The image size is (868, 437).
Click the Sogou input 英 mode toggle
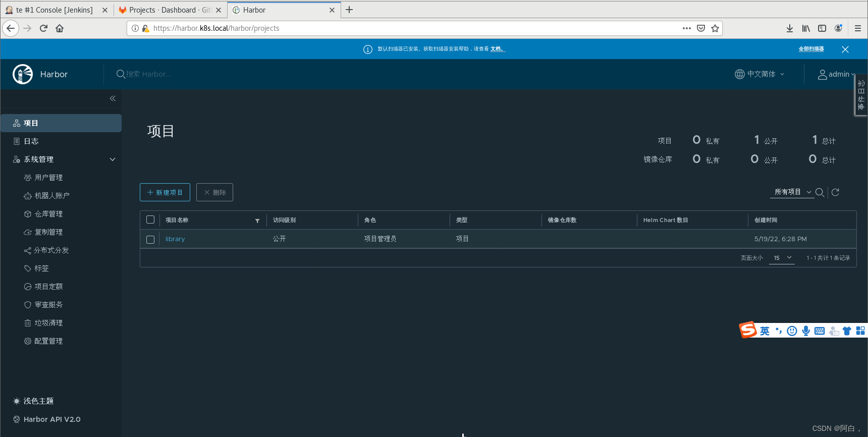(765, 331)
